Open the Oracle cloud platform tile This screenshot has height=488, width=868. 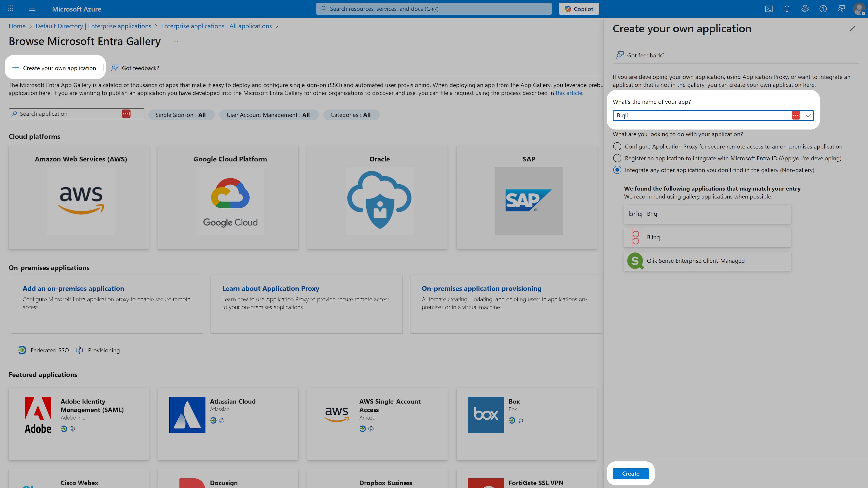pyautogui.click(x=377, y=197)
